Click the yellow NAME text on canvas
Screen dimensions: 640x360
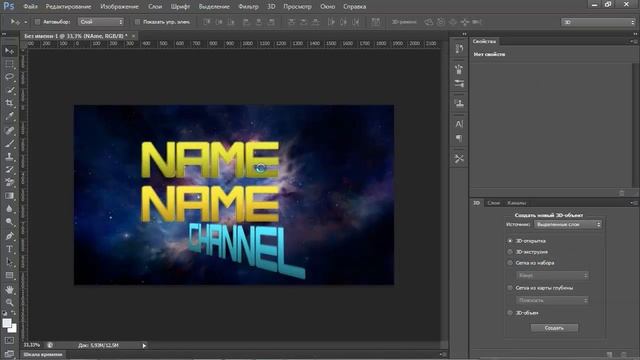[210, 160]
